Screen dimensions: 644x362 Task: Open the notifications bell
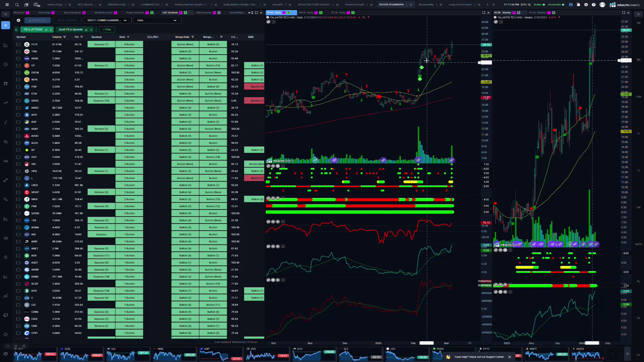[x=578, y=5]
